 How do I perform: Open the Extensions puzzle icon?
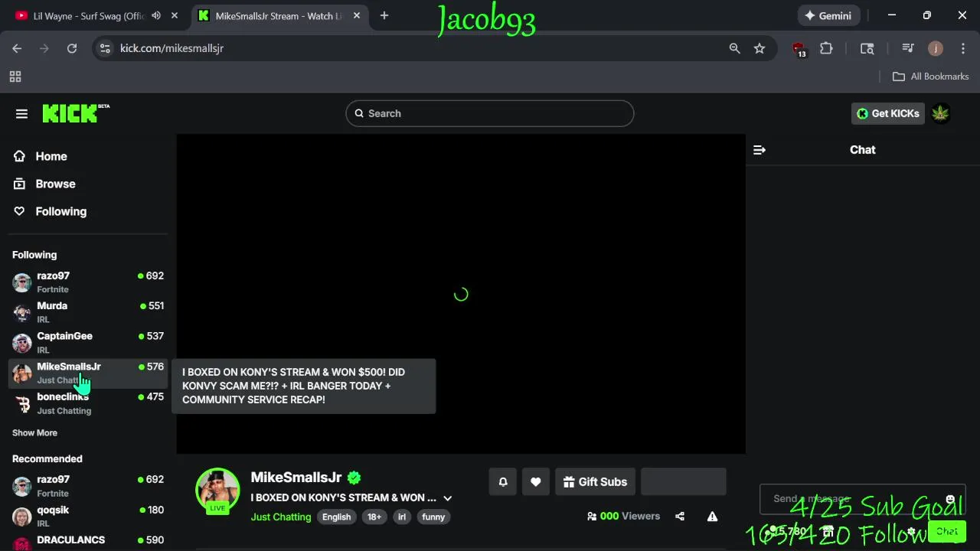[826, 48]
